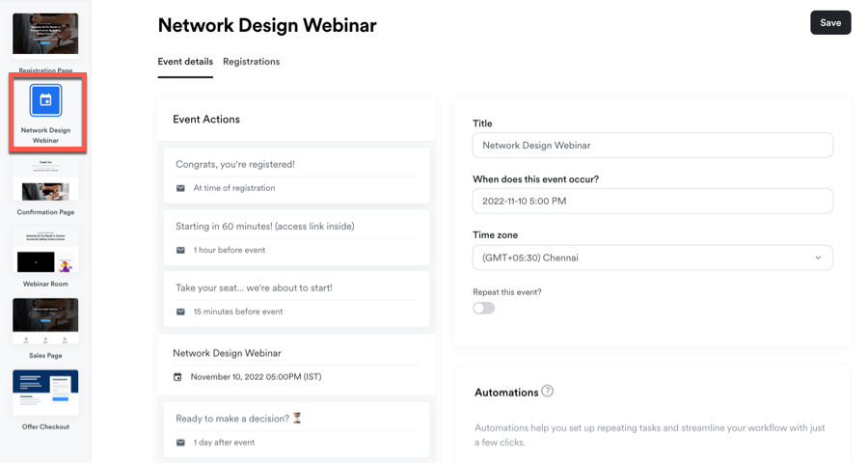Viewport: 868px width, 463px height.
Task: Select the Sales Page thumbnail
Action: (x=45, y=322)
